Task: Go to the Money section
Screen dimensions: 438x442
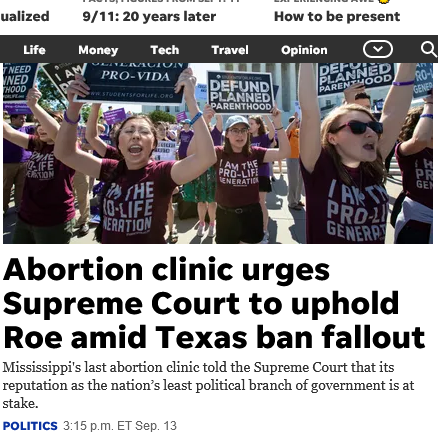Action: point(98,50)
